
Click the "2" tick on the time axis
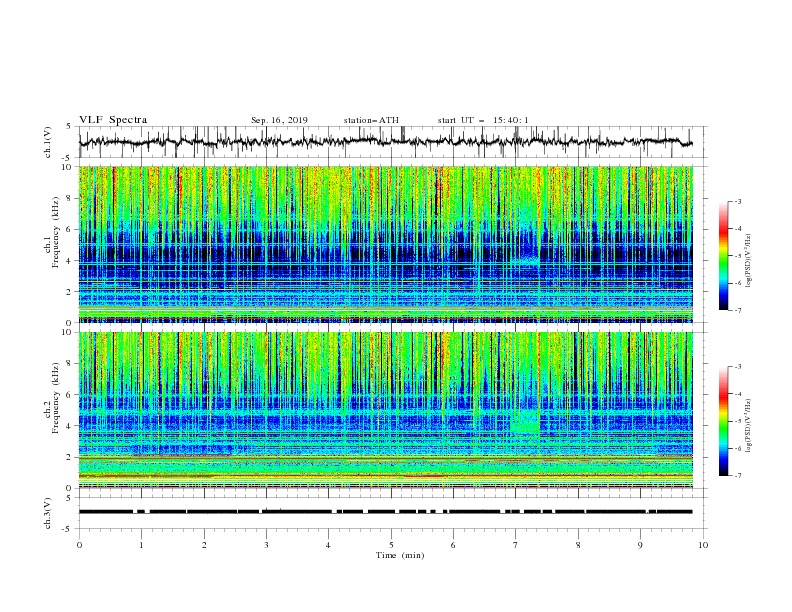[x=204, y=545]
